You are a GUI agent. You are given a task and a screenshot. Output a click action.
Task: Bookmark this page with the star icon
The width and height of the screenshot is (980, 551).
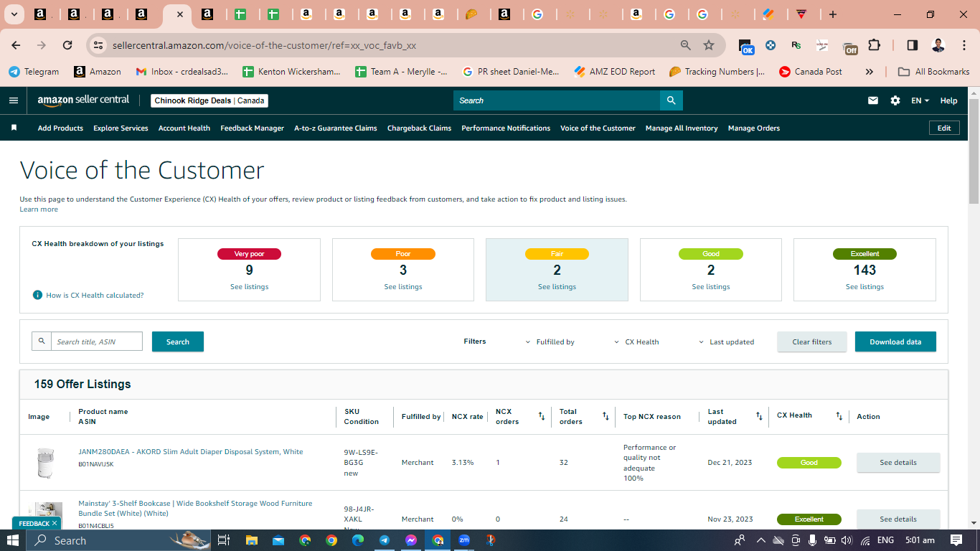pyautogui.click(x=709, y=45)
